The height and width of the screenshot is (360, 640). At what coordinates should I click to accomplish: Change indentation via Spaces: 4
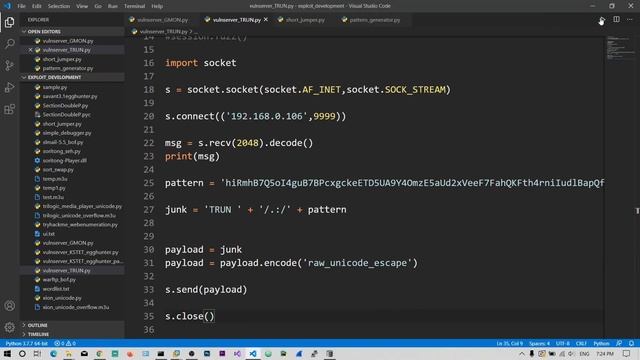tap(539, 343)
